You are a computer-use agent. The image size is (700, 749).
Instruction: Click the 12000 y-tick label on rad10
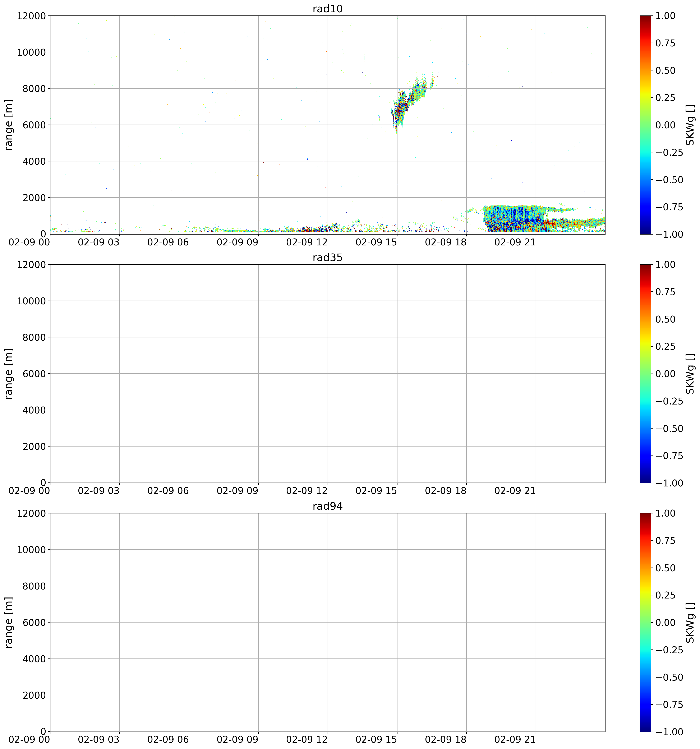31,16
